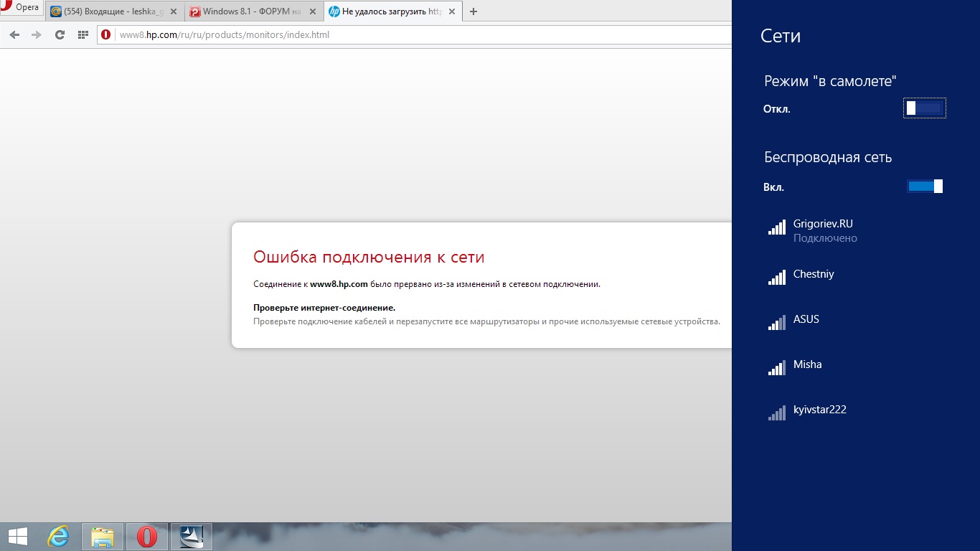Switch to the Входящие mail tab
980x551 pixels.
coord(114,11)
